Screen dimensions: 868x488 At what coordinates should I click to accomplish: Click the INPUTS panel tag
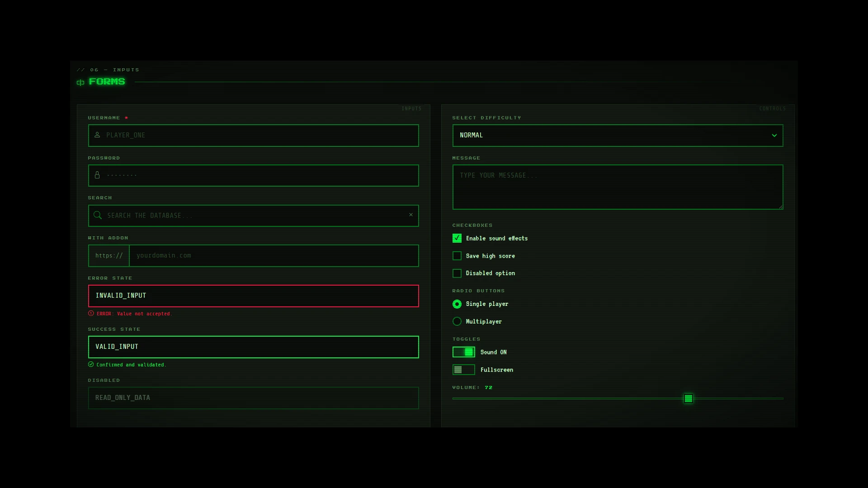[411, 108]
